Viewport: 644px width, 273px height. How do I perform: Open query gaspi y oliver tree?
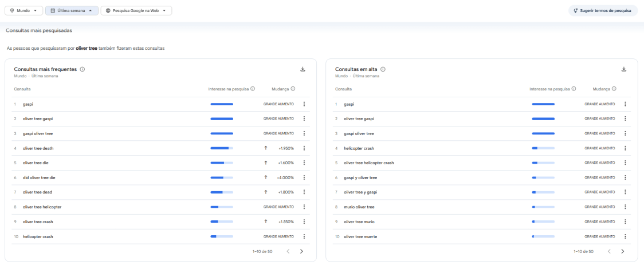tap(360, 178)
